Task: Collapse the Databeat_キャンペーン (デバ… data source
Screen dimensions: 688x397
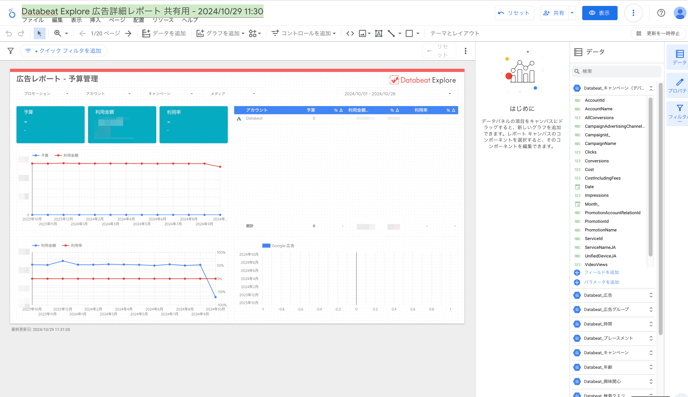Action: [x=651, y=88]
